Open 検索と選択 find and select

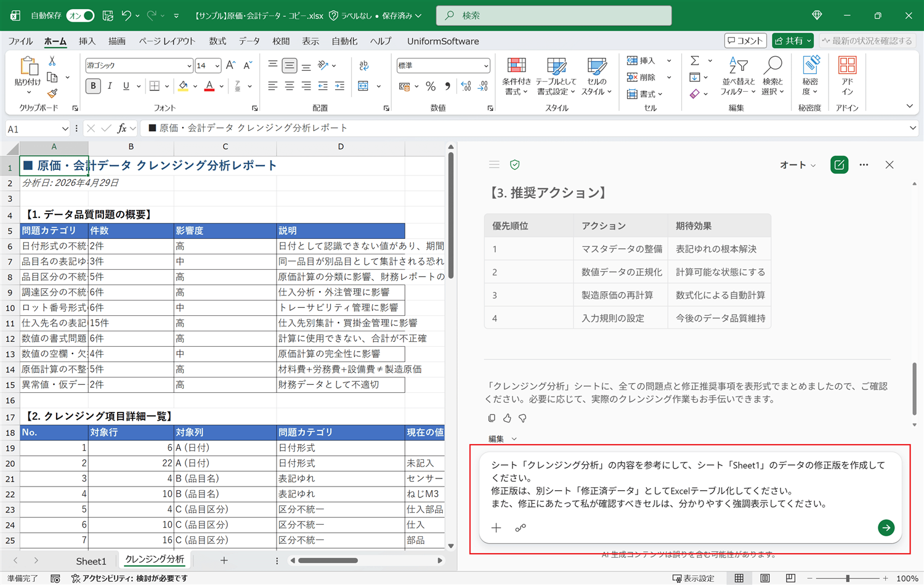[772, 76]
